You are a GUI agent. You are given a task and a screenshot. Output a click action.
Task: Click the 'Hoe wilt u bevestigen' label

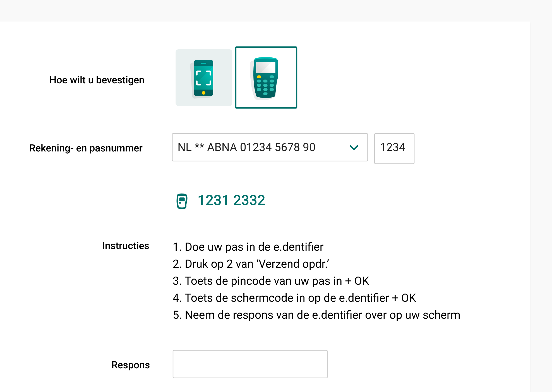[97, 80]
